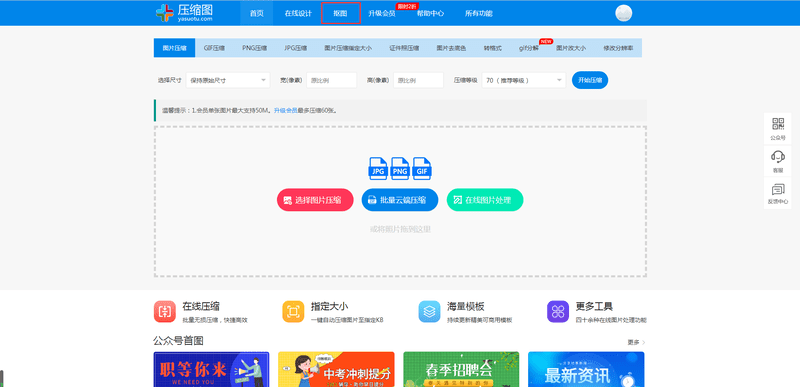
Task: Click the 更多 link beside 公众号首图
Action: point(636,342)
